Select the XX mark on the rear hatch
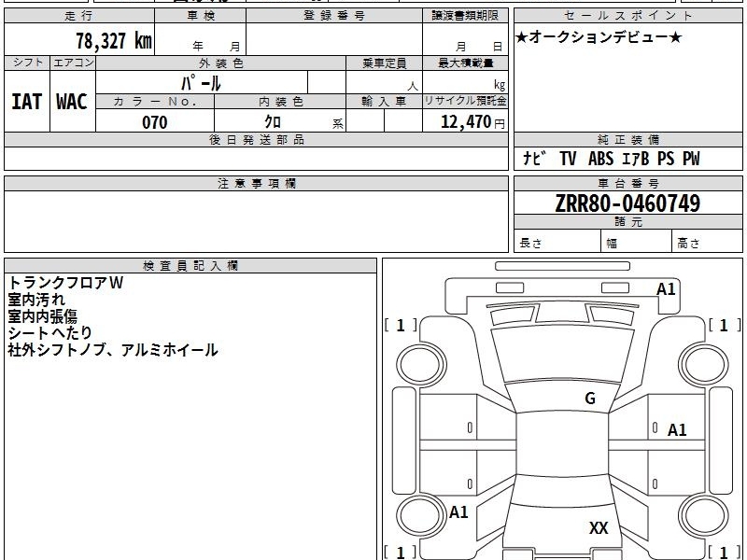The image size is (747, 560). pyautogui.click(x=599, y=528)
